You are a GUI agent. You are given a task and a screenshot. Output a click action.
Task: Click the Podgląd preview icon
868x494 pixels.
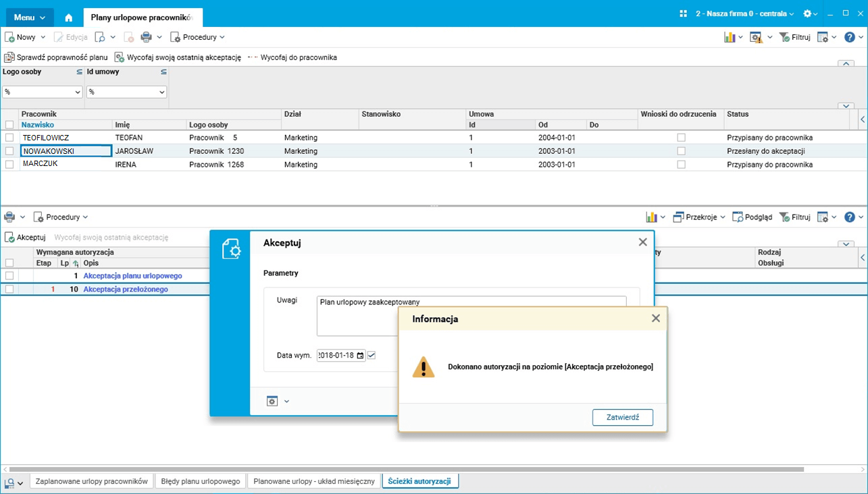pos(738,217)
